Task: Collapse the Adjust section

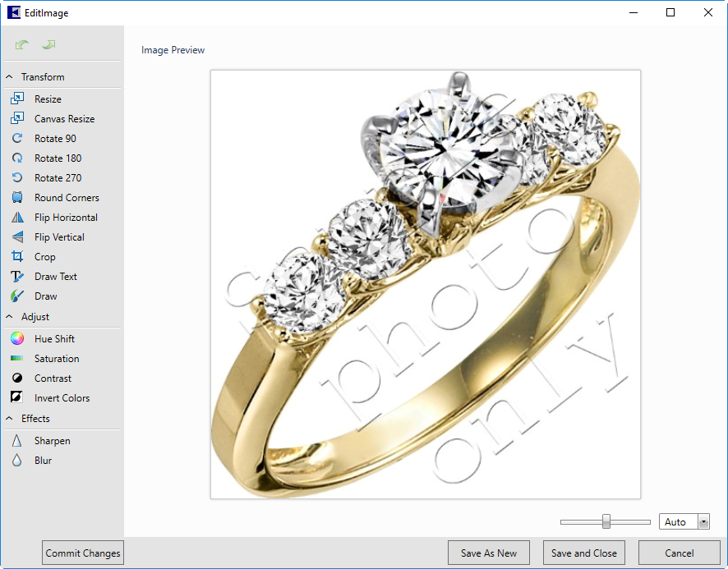Action: click(x=10, y=317)
